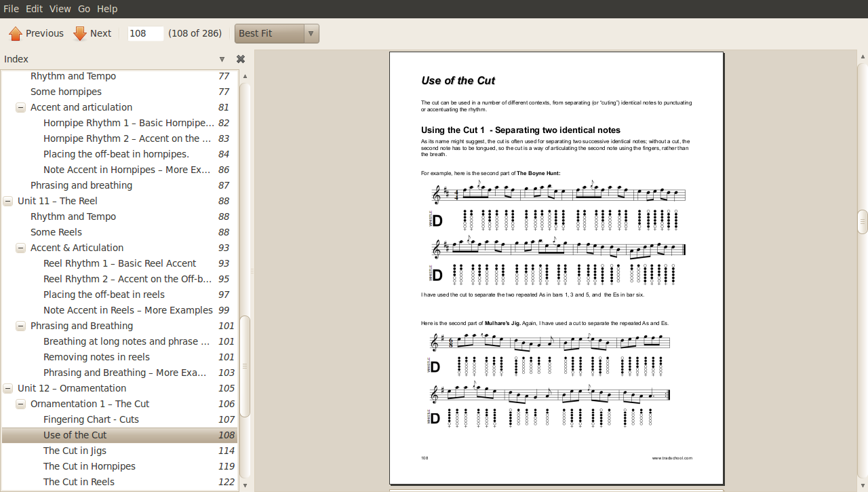Open the Index pane selector arrow
Screen dimensions: 868x492
222,59
